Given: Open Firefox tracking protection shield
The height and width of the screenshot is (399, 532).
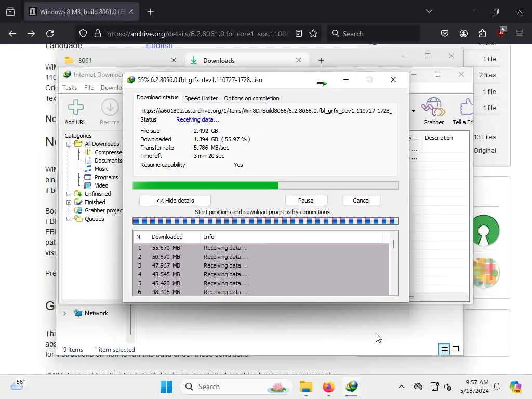Looking at the screenshot, I should [x=83, y=34].
